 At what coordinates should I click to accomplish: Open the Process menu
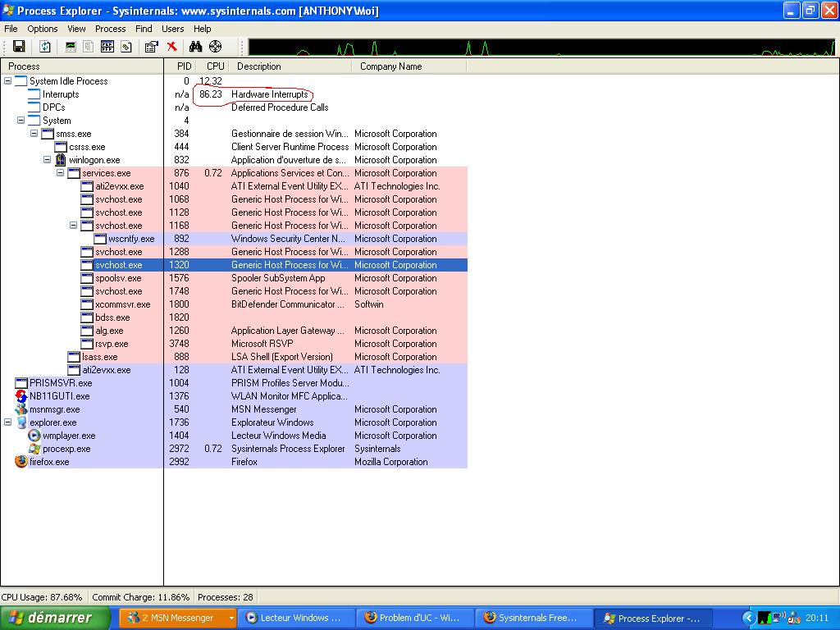click(x=111, y=29)
